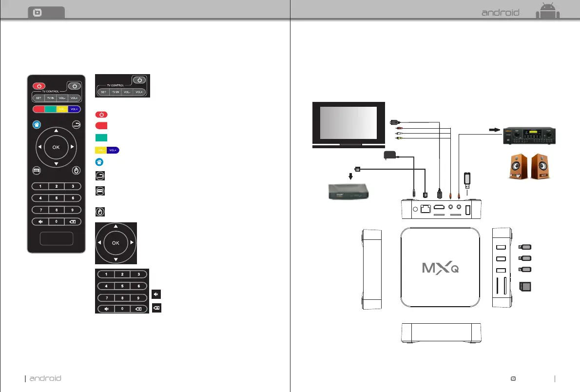Click left arrow on large remote's D-pad

39,147
